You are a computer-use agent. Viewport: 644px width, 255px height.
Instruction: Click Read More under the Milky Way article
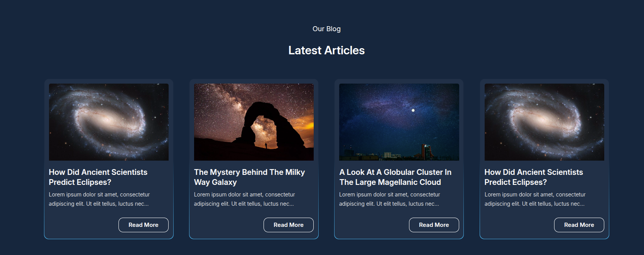[289, 225]
